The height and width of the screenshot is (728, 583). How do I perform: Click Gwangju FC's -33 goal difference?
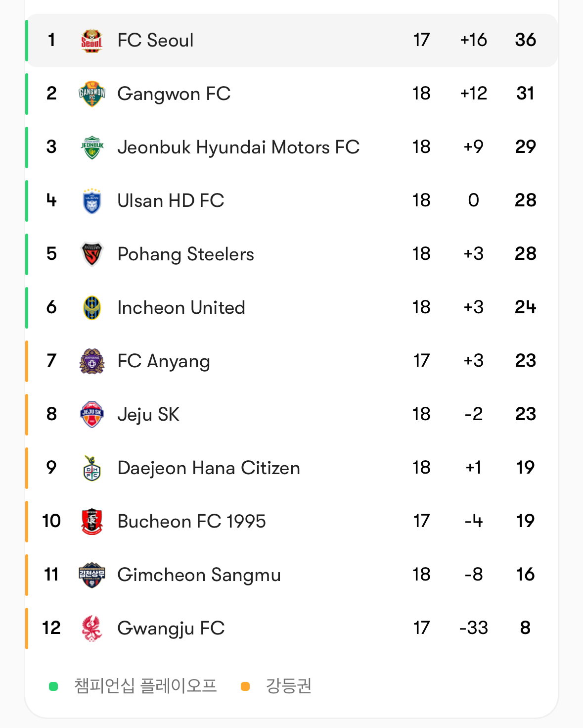click(473, 628)
